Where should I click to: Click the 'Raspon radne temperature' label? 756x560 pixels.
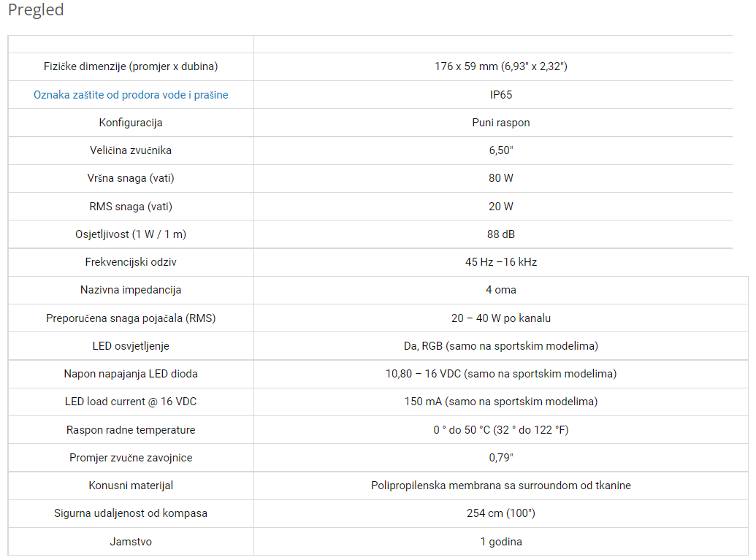(x=131, y=430)
